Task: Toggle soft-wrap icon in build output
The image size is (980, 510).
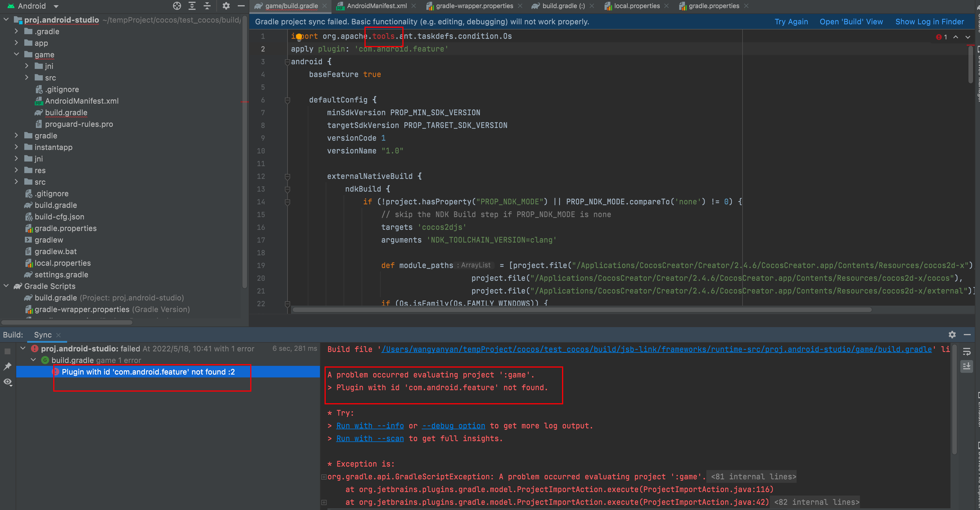Action: pos(966,351)
